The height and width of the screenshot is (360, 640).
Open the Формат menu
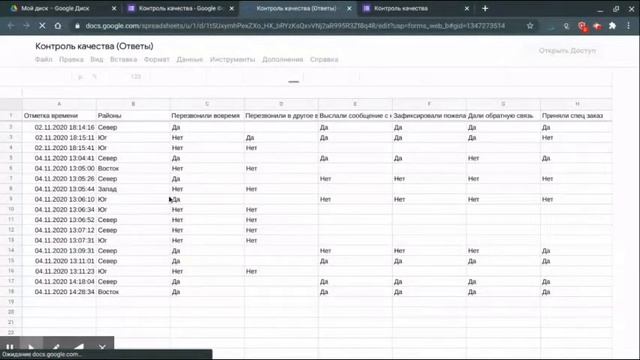pos(156,60)
